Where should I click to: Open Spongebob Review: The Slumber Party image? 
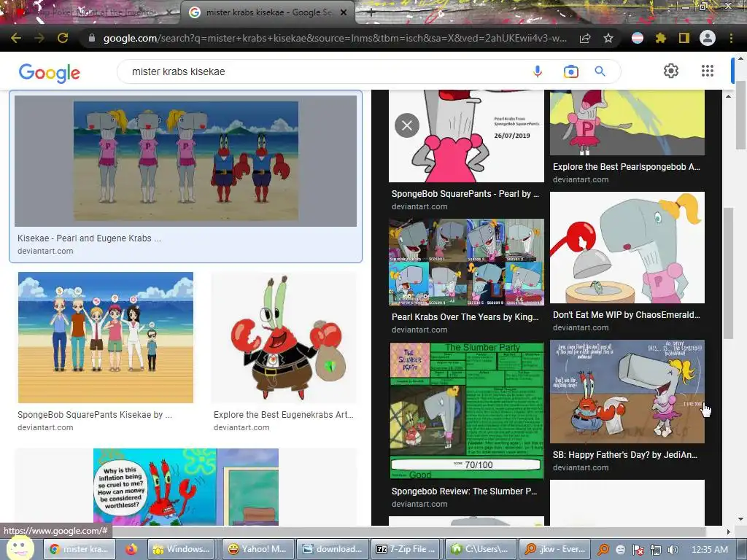tap(466, 411)
